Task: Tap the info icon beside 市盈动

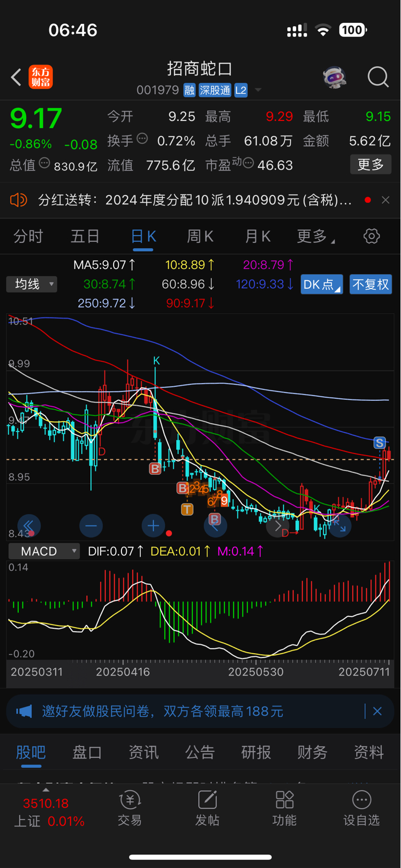Action: [249, 163]
